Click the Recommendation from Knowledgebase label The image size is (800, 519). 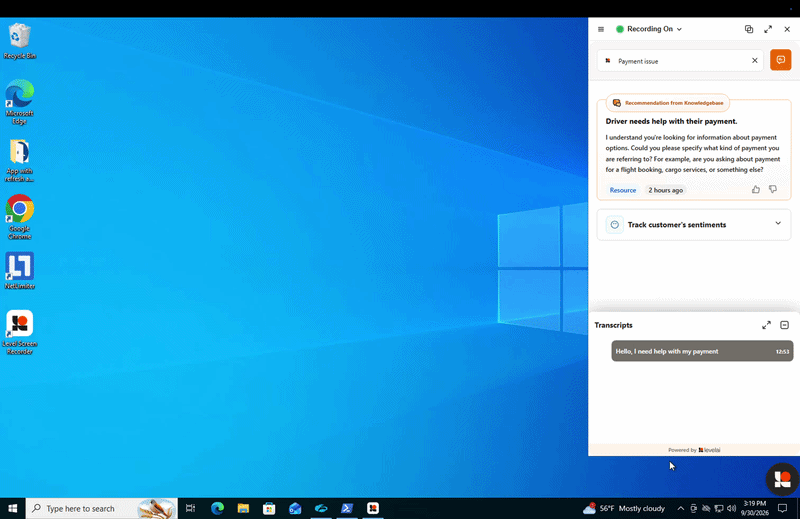(668, 103)
